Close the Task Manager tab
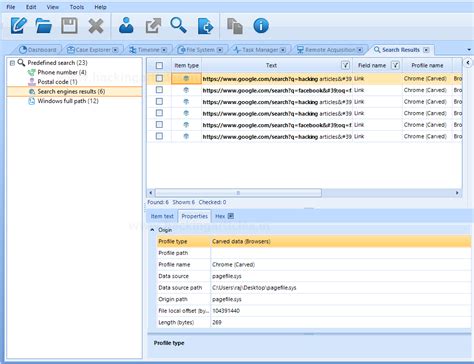This screenshot has height=364, width=474. (x=283, y=50)
